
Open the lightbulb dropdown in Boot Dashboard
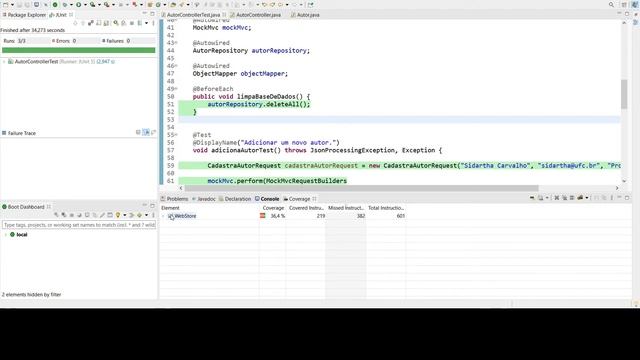(x=125, y=215)
